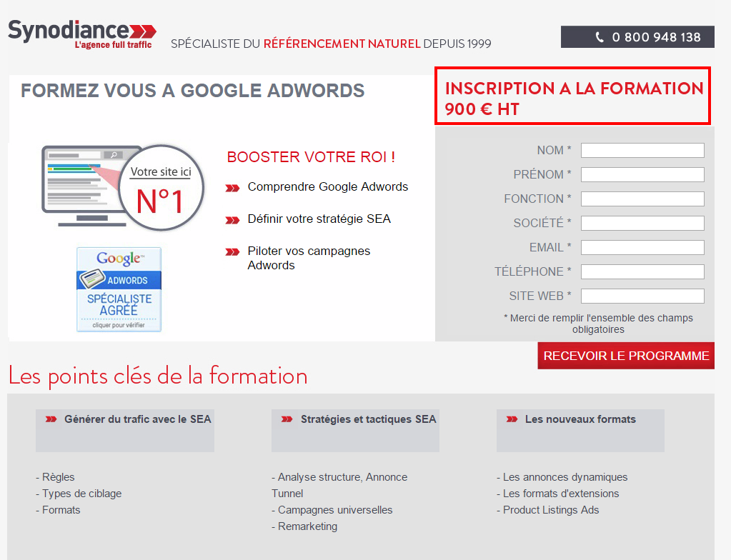Click the 'Les nouveaux formats' heading
This screenshot has width=731, height=560.
click(x=580, y=419)
